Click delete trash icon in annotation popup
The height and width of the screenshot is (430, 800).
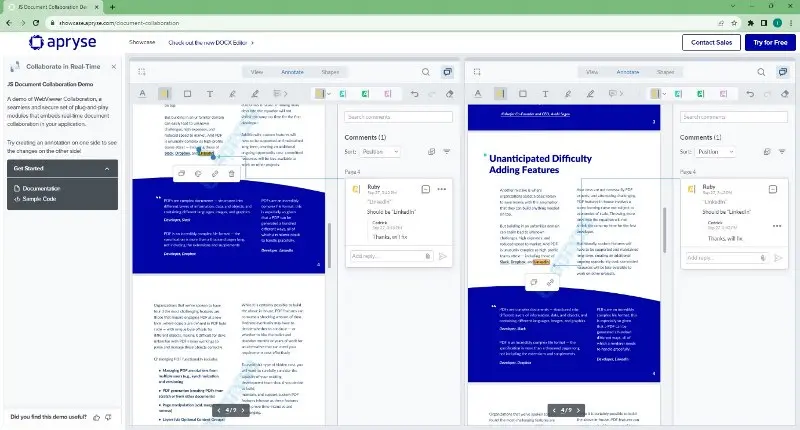point(232,173)
